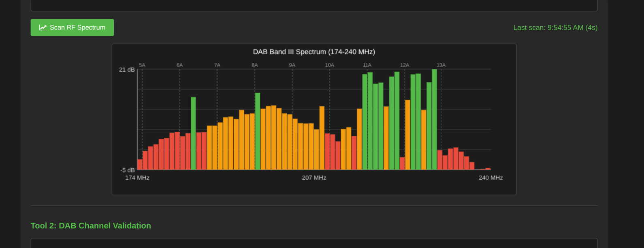
Task: Click the lone green bar between 6A and 7A
Action: point(193,134)
